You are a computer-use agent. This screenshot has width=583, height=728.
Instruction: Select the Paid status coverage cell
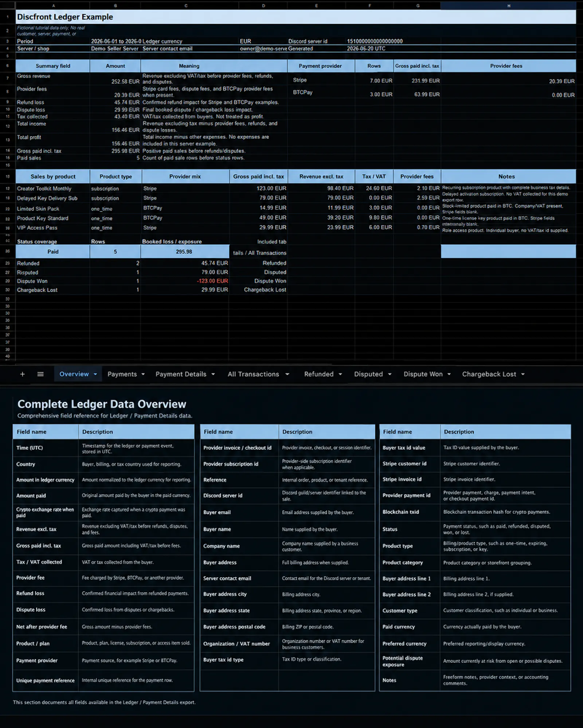[x=53, y=252]
